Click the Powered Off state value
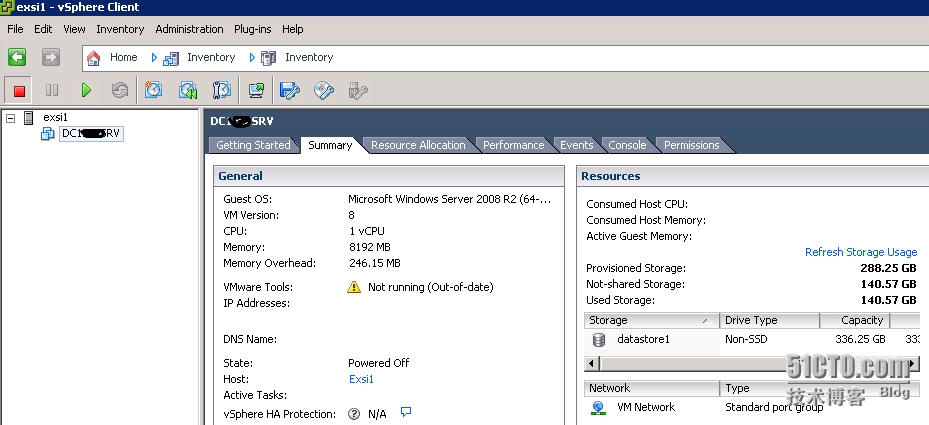Screen dimensions: 929x425 (379, 363)
